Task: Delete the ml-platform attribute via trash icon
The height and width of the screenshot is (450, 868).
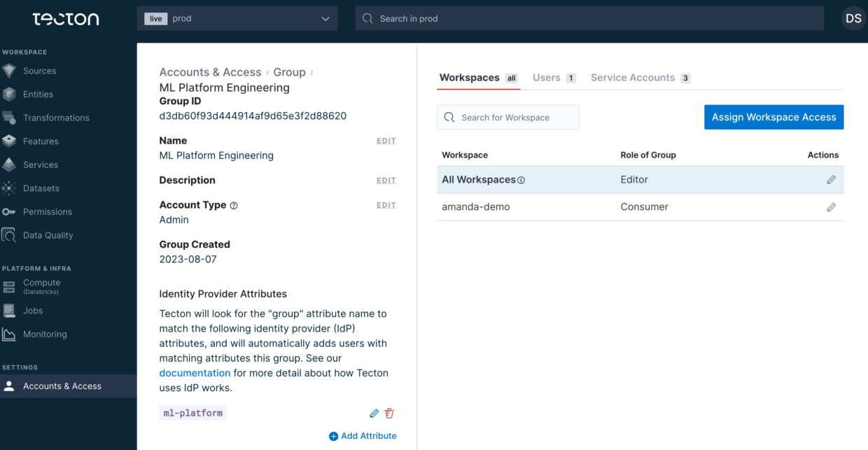Action: point(390,414)
